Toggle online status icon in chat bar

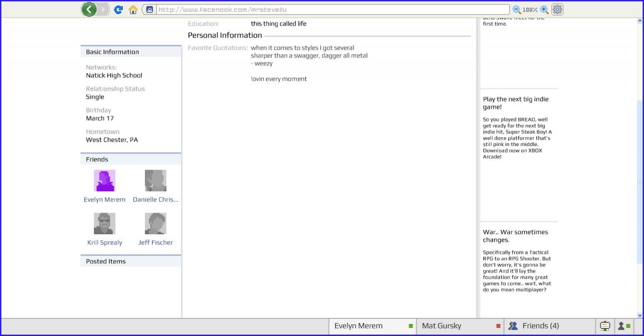pos(623,326)
